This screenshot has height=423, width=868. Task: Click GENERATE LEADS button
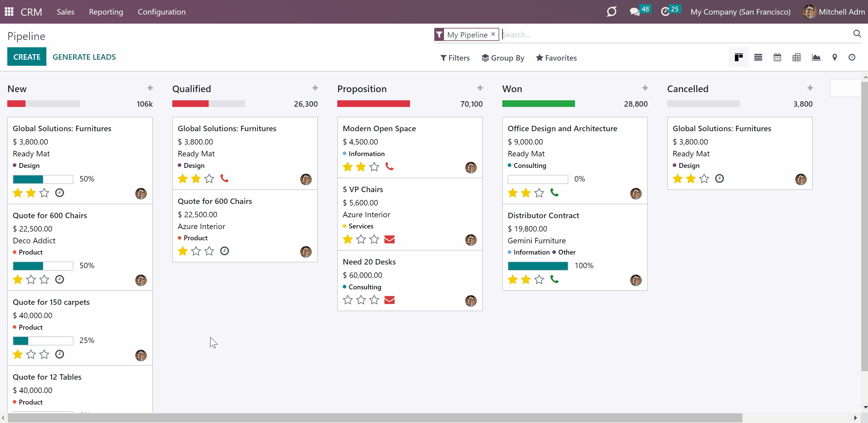tap(84, 57)
